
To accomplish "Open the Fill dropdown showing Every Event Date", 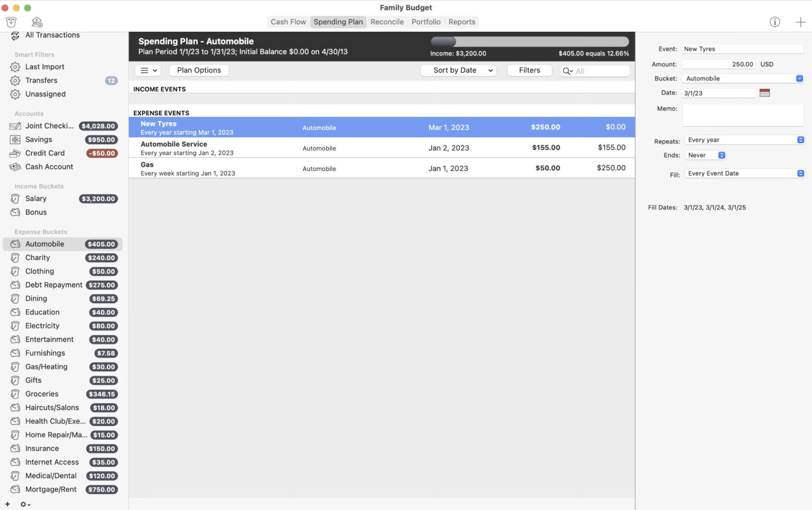I will 744,173.
